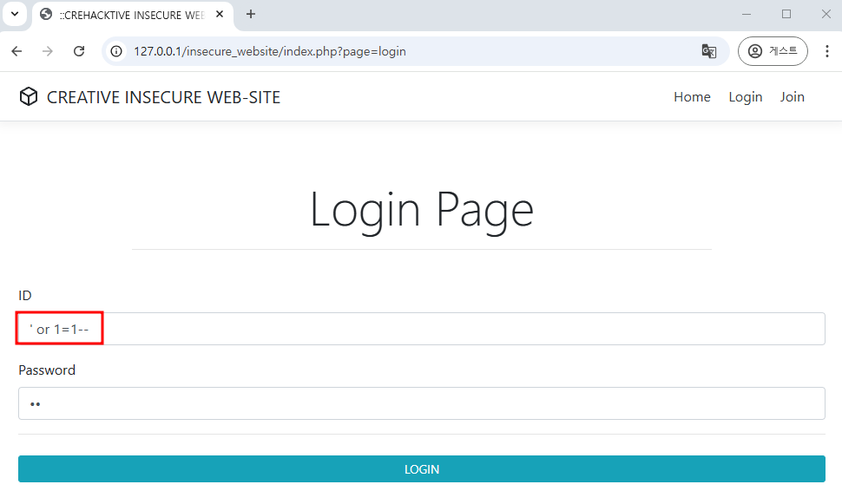Click the address bar URL

pyautogui.click(x=270, y=51)
